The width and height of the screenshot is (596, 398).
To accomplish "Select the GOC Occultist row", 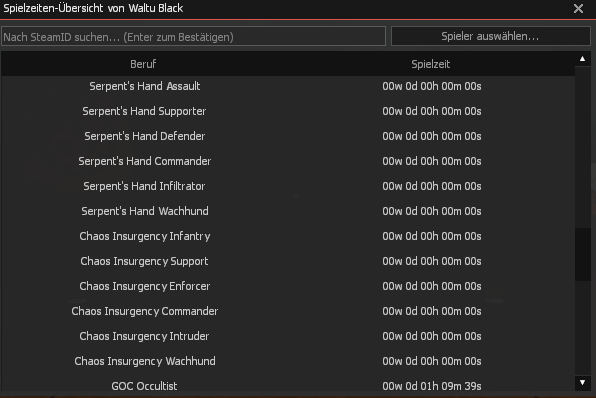I will 288,384.
